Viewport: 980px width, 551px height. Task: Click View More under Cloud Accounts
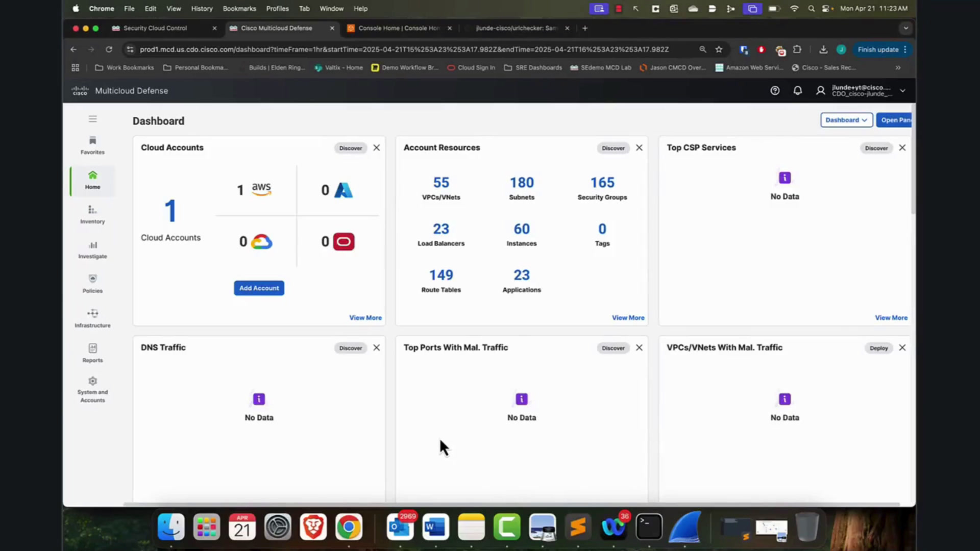[x=365, y=318]
